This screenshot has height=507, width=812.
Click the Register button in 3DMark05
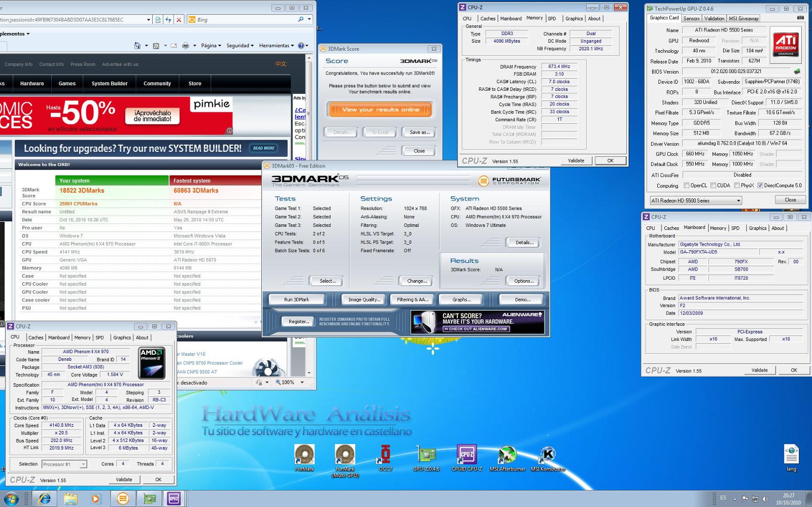click(299, 321)
